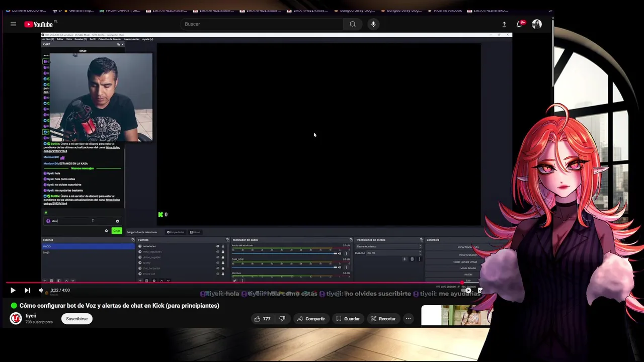The width and height of the screenshot is (644, 362).
Task: Open the Editar menu in OBS
Action: (x=60, y=39)
